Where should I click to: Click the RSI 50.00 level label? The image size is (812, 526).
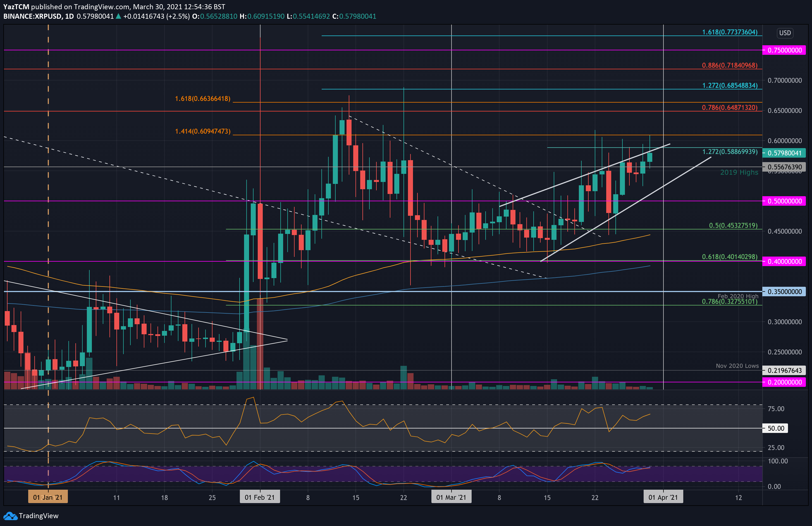(x=775, y=428)
